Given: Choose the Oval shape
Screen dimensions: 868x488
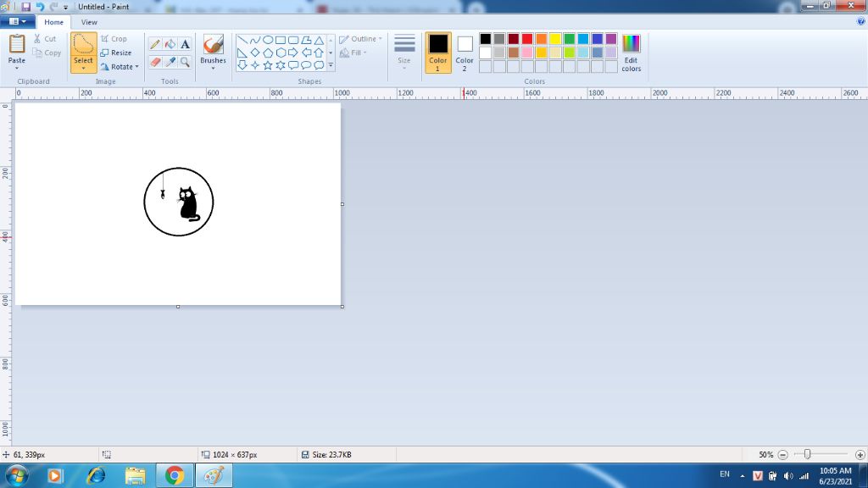Looking at the screenshot, I should click(x=268, y=40).
